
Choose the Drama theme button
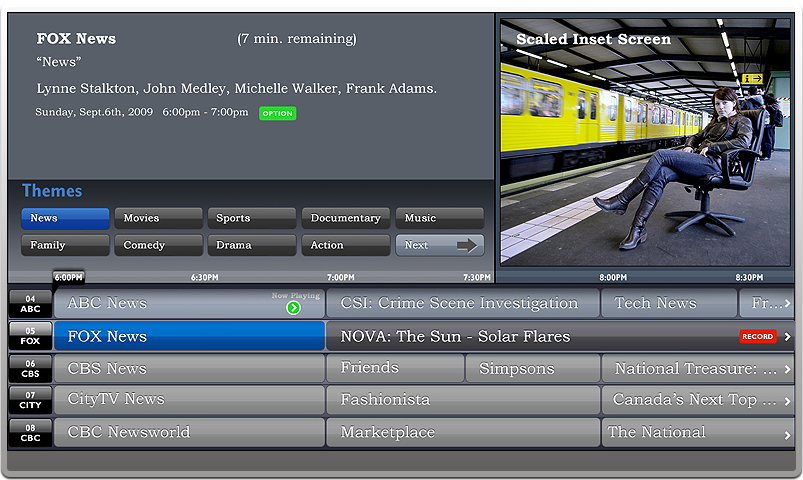[252, 245]
